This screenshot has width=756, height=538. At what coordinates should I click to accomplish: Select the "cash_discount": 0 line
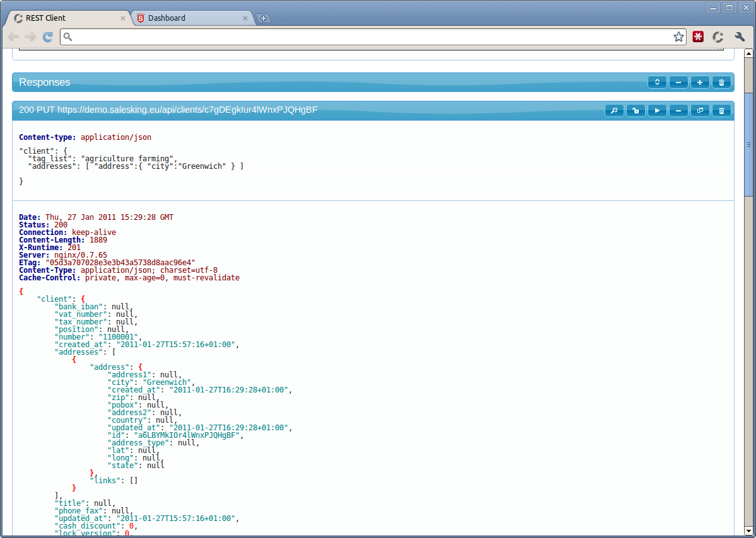[x=96, y=525]
